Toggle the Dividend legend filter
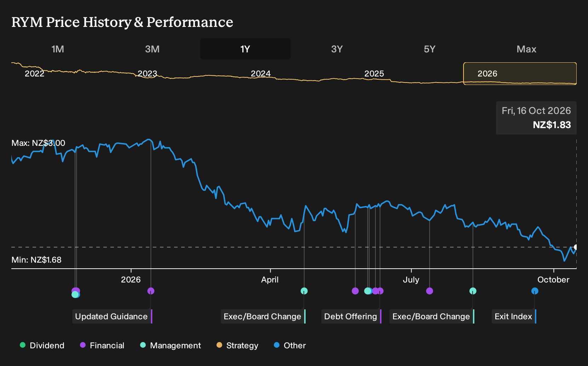The width and height of the screenshot is (588, 366). click(42, 345)
